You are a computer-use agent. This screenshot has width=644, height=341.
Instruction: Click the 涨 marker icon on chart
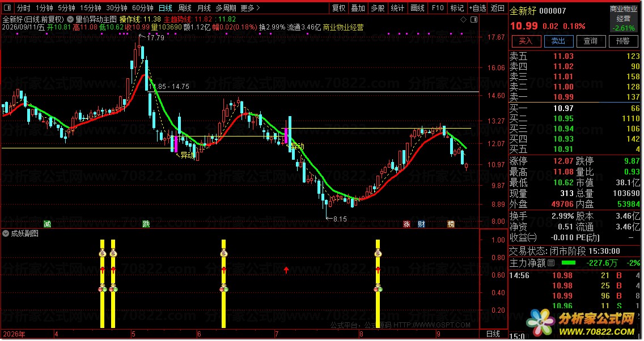(x=406, y=224)
